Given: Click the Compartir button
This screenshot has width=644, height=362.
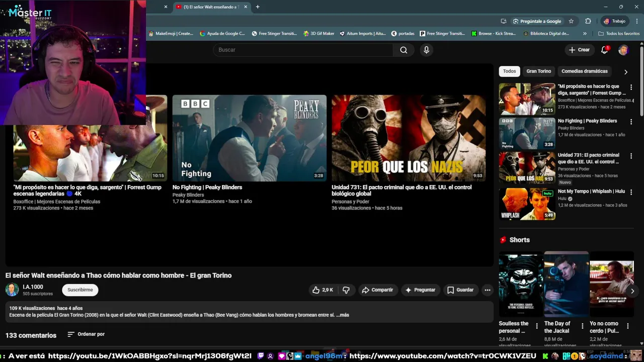Looking at the screenshot, I should (377, 290).
